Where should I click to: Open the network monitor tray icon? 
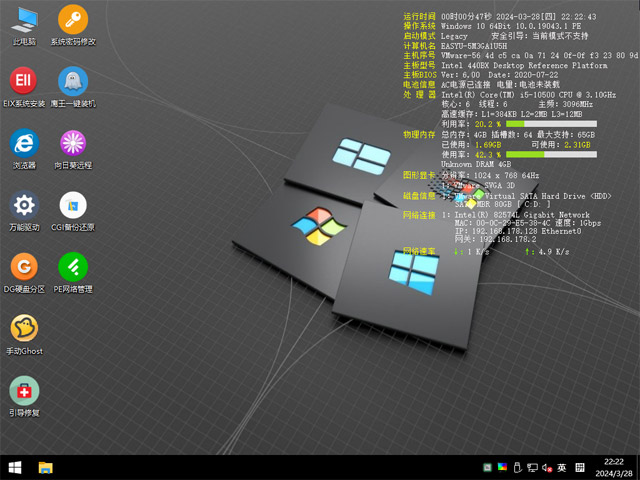(532, 468)
